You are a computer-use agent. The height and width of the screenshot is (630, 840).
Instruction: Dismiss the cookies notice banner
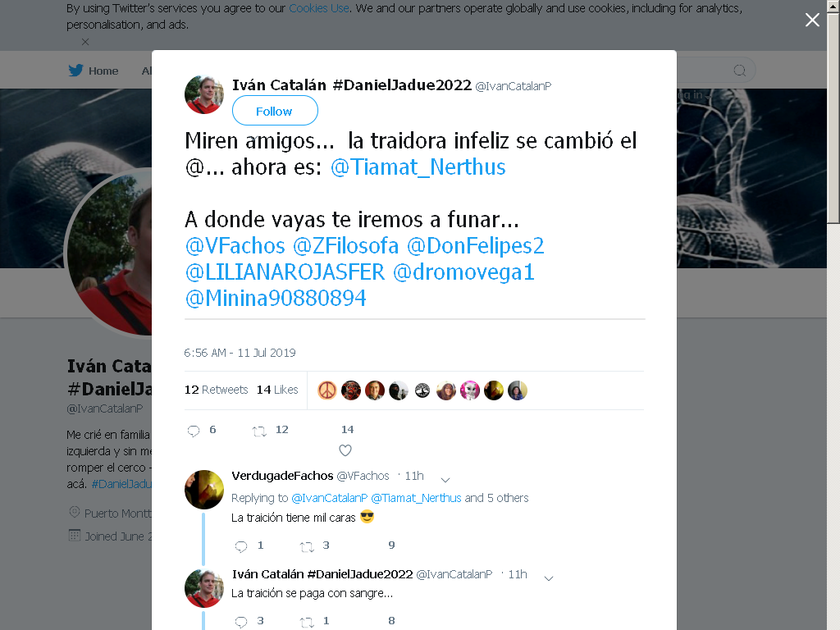coord(85,42)
